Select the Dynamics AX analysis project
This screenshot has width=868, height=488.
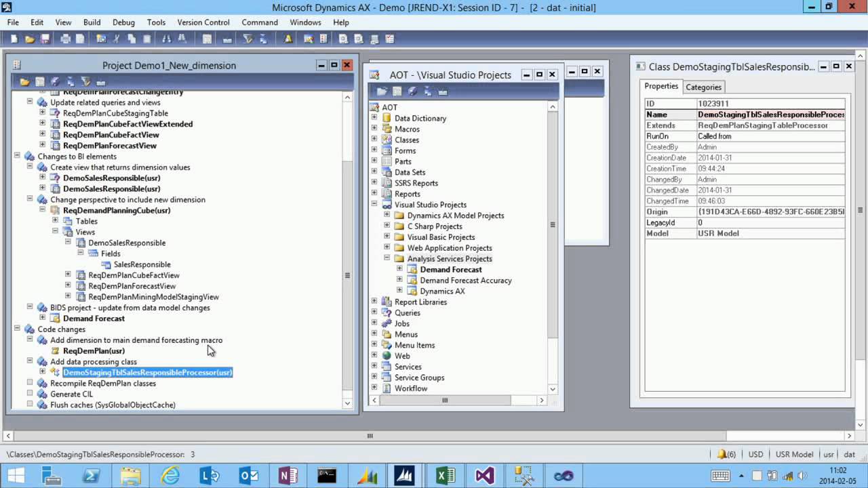(x=442, y=291)
